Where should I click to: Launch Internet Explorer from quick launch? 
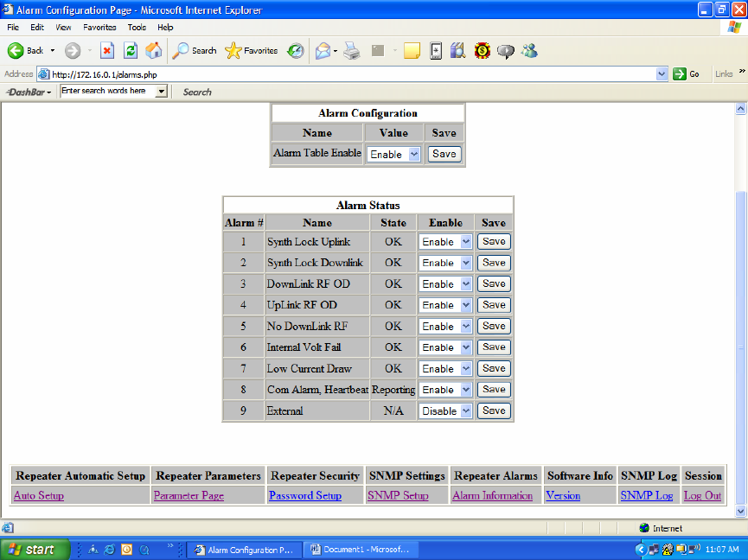pos(109,550)
